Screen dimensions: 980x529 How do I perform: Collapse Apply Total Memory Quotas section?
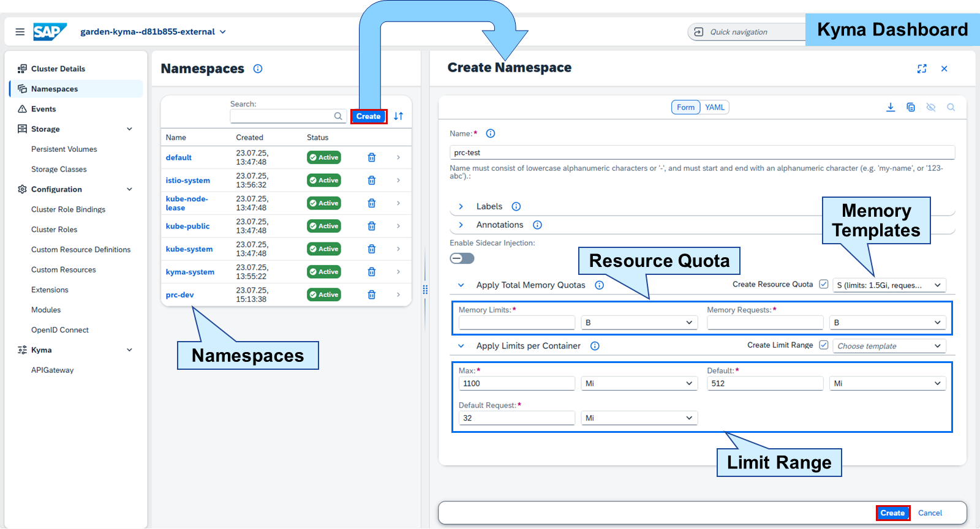tap(461, 285)
